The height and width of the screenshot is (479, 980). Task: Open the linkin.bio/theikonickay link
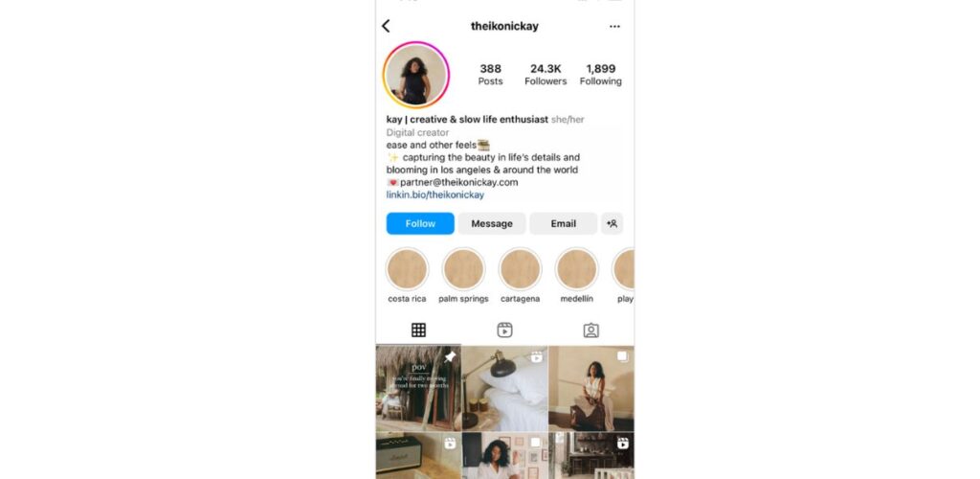[x=435, y=195]
